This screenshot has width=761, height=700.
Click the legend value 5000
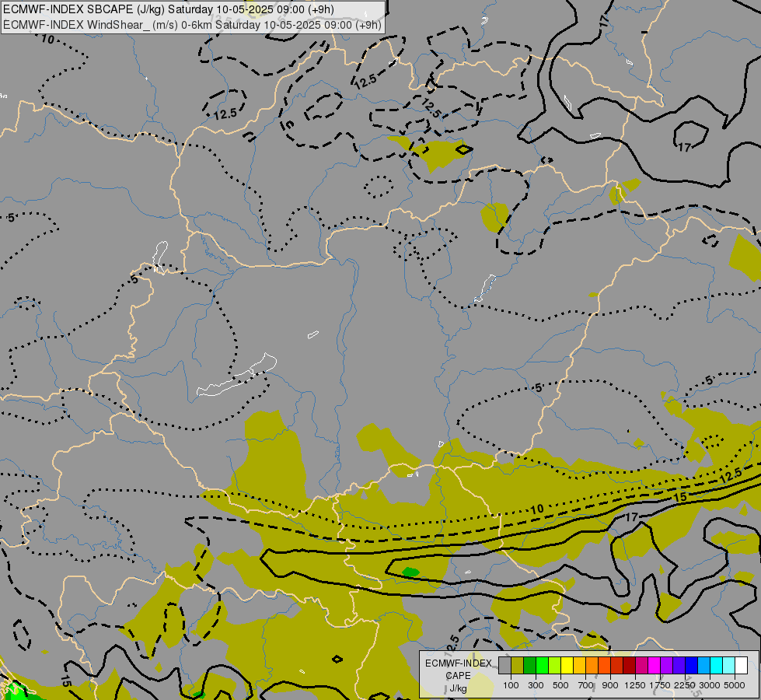pyautogui.click(x=735, y=685)
